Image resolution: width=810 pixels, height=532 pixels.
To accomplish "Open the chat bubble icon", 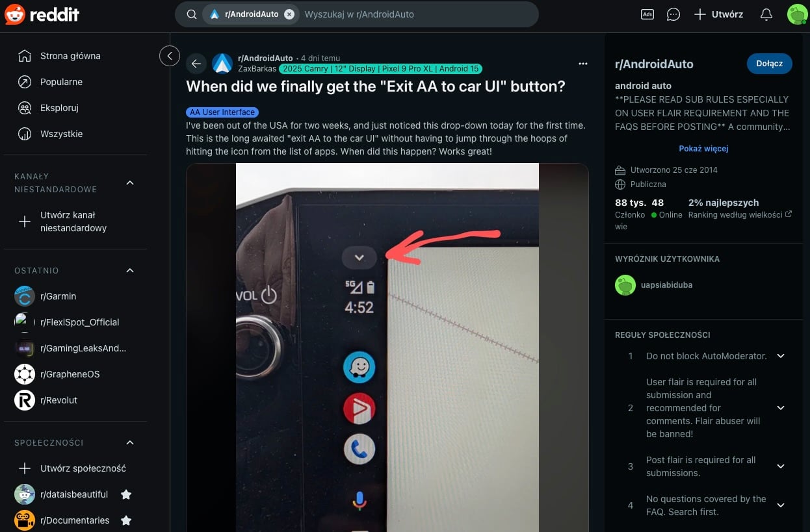I will 673,14.
